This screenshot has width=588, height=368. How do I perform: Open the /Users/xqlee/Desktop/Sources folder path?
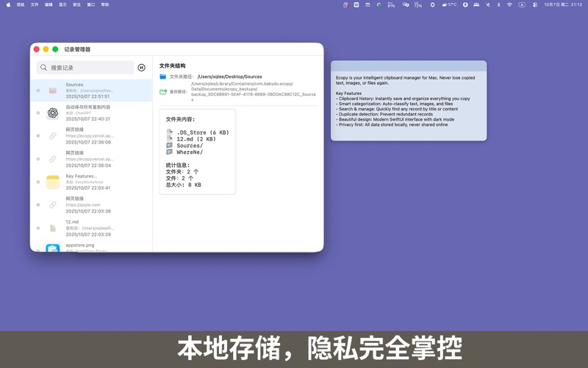[229, 77]
